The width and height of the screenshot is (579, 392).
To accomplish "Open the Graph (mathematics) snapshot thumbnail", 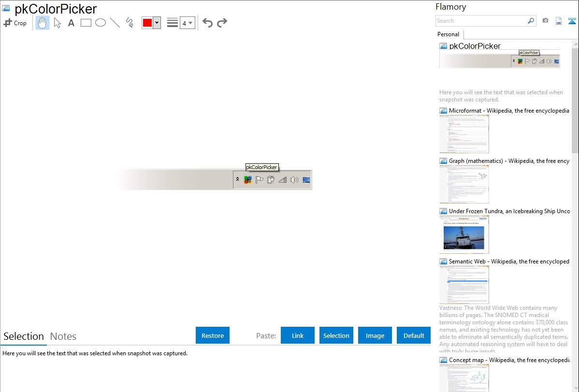I will (x=464, y=184).
